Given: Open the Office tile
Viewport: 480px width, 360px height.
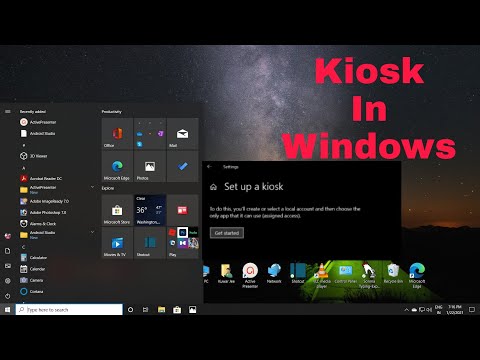Looking at the screenshot, I should point(117,134).
